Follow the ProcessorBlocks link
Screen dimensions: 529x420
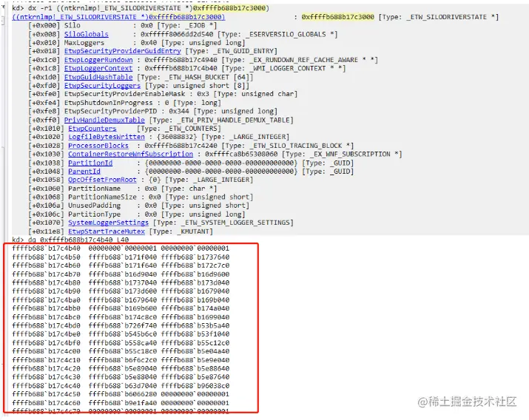pyautogui.click(x=98, y=146)
